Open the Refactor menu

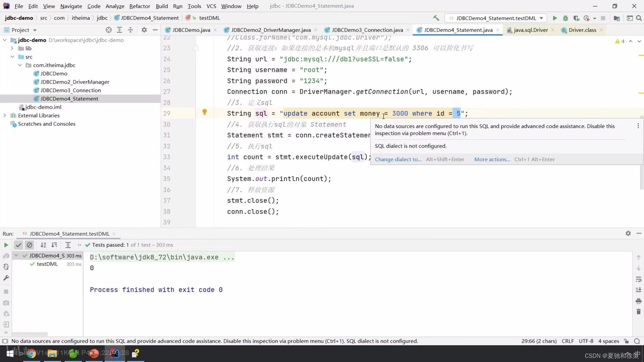point(139,6)
